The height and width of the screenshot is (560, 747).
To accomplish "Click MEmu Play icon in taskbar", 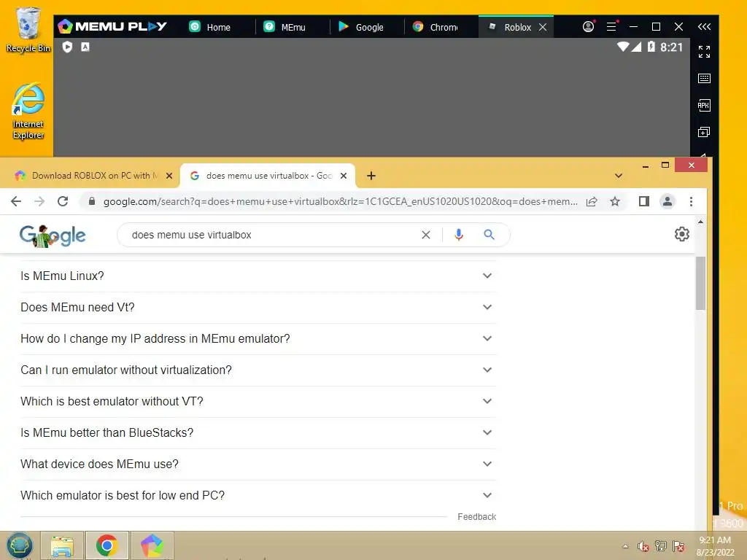I will click(x=152, y=545).
